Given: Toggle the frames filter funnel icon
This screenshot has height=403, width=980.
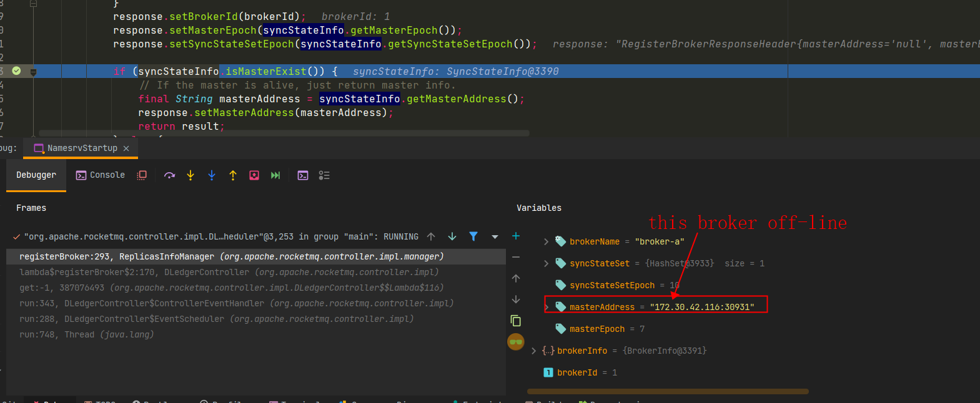Looking at the screenshot, I should click(473, 236).
